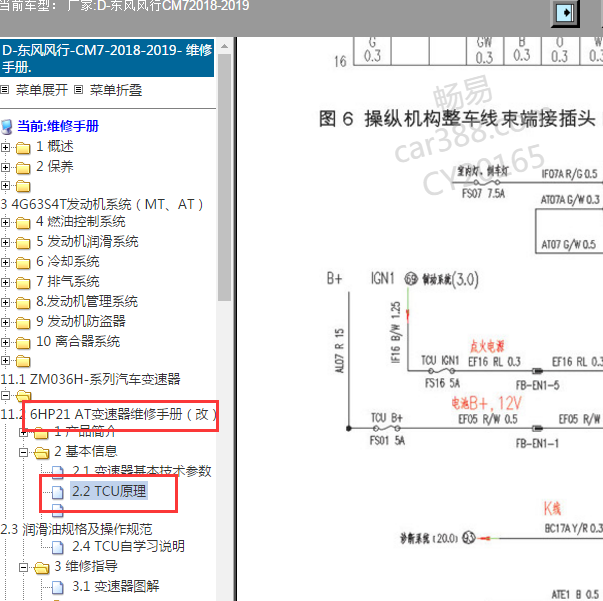
Task: Open 2.1 变速器基本技术参数 page
Action: pyautogui.click(x=142, y=471)
